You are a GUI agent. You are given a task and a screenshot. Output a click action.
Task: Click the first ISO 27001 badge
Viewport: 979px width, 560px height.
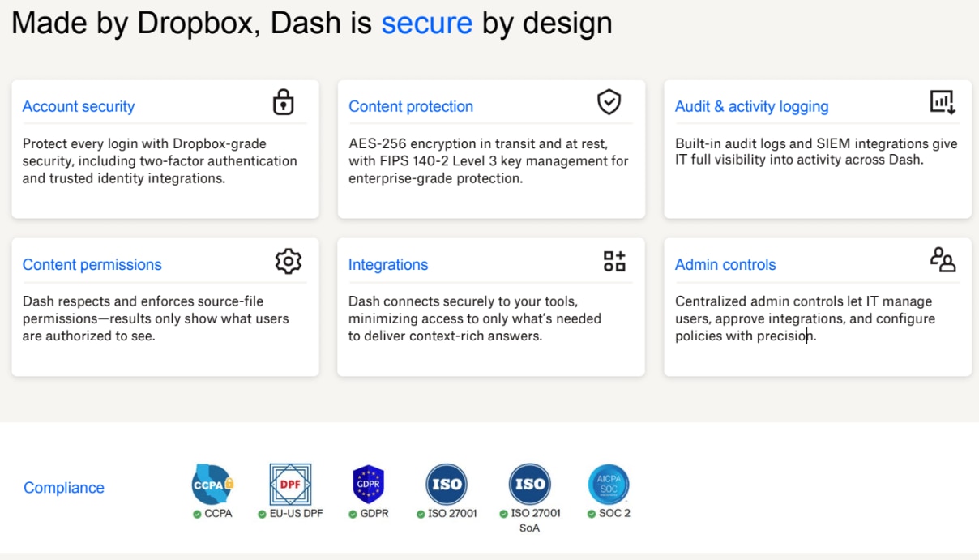(447, 485)
